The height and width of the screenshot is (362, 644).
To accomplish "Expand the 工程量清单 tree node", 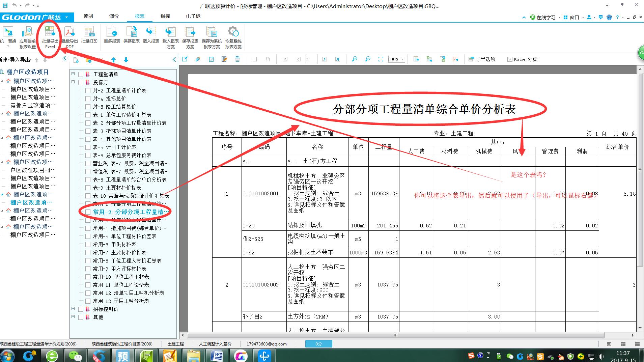I will pos(73,74).
